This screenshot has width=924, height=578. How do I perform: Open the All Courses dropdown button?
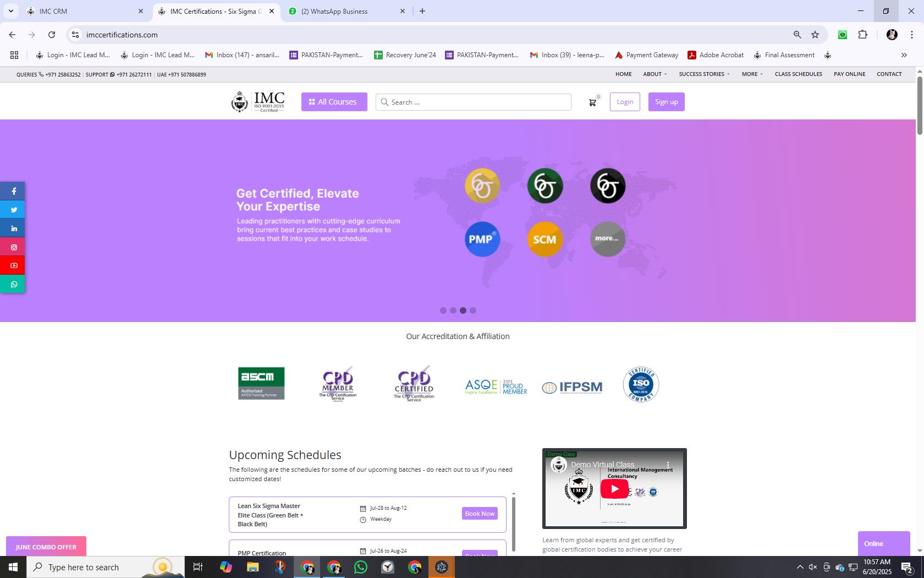(x=334, y=102)
